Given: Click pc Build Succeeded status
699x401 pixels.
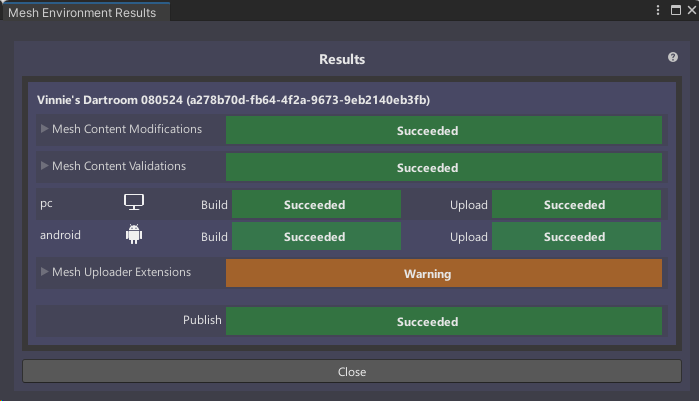Looking at the screenshot, I should (x=316, y=204).
